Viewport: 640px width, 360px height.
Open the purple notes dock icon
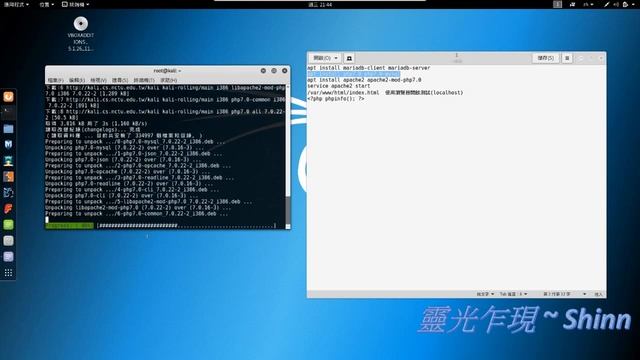[8, 256]
